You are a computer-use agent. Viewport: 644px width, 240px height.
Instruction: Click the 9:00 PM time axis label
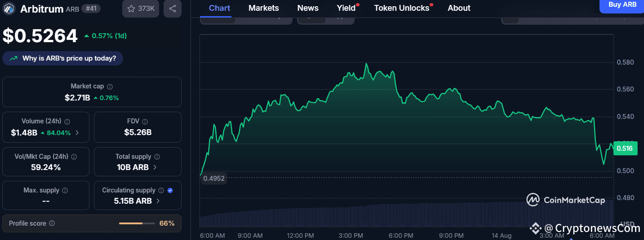451,236
